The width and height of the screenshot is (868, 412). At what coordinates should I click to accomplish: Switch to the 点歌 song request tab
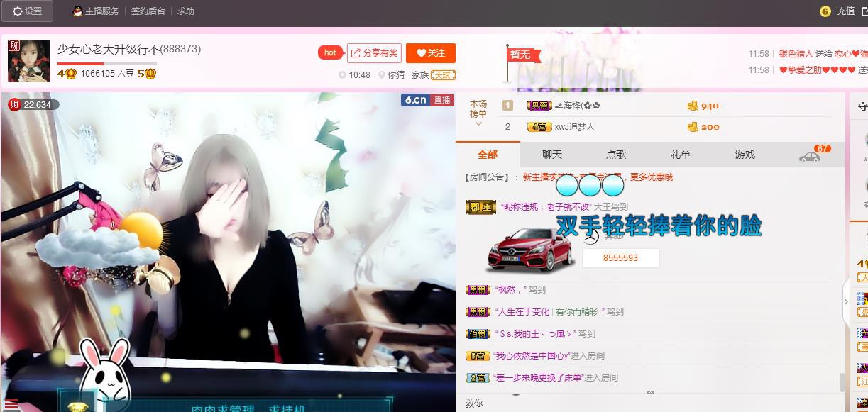[x=616, y=155]
